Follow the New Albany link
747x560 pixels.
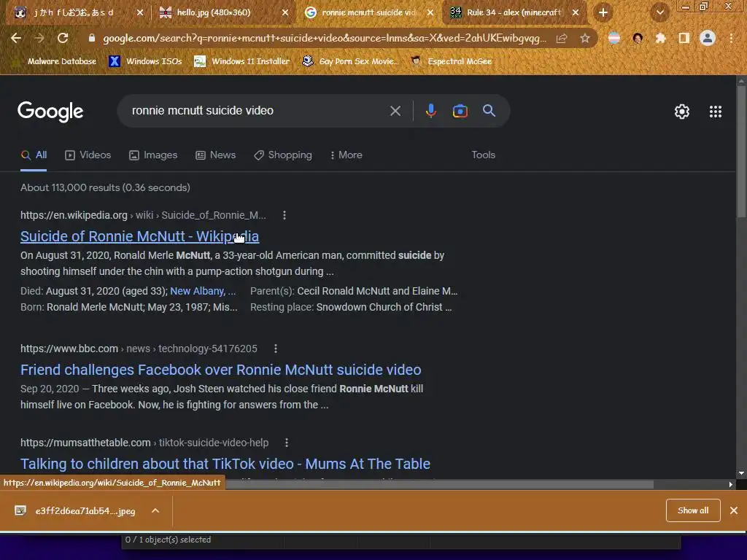pos(203,291)
